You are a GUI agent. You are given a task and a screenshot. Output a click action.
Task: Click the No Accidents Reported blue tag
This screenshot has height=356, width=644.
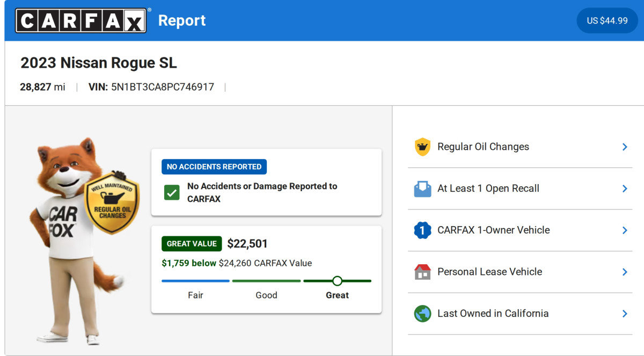(x=214, y=167)
